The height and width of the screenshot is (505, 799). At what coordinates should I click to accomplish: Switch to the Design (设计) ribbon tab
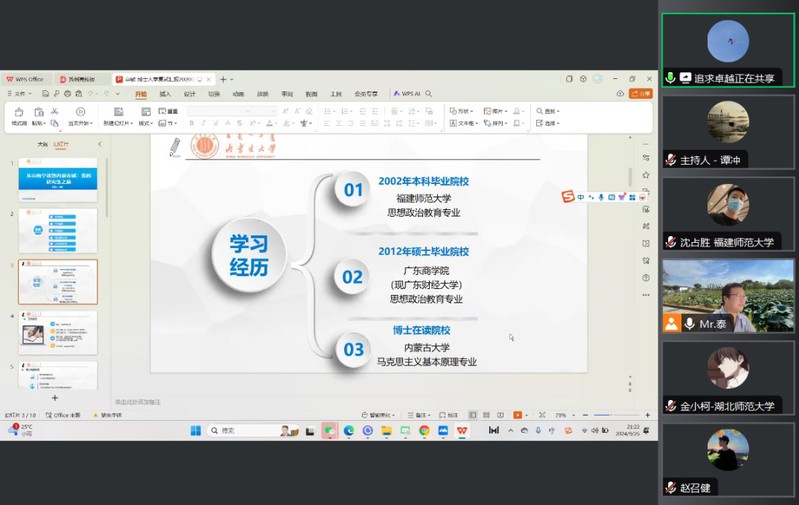coord(190,94)
